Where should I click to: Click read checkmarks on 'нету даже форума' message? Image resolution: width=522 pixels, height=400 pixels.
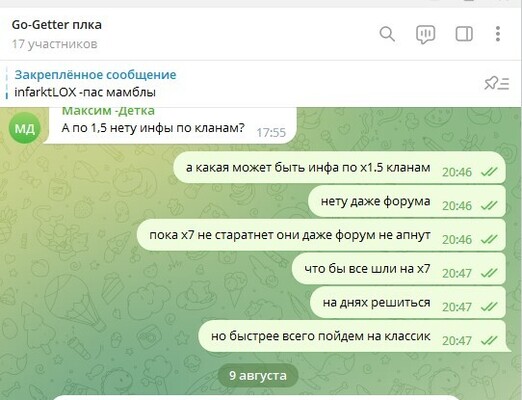point(489,206)
